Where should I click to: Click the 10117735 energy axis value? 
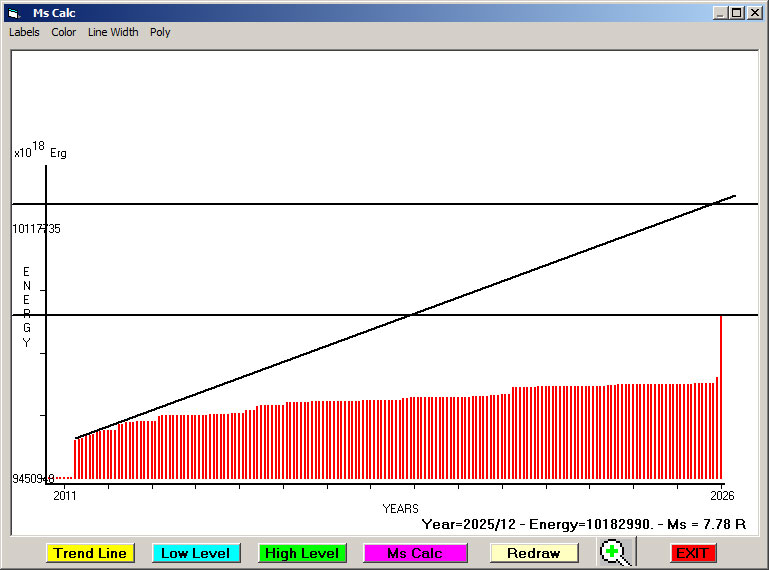tap(36, 229)
